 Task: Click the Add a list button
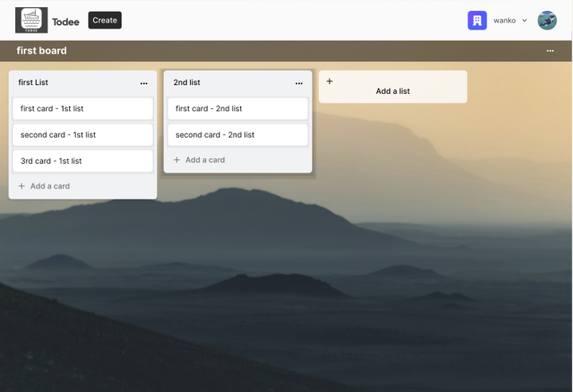click(x=393, y=87)
